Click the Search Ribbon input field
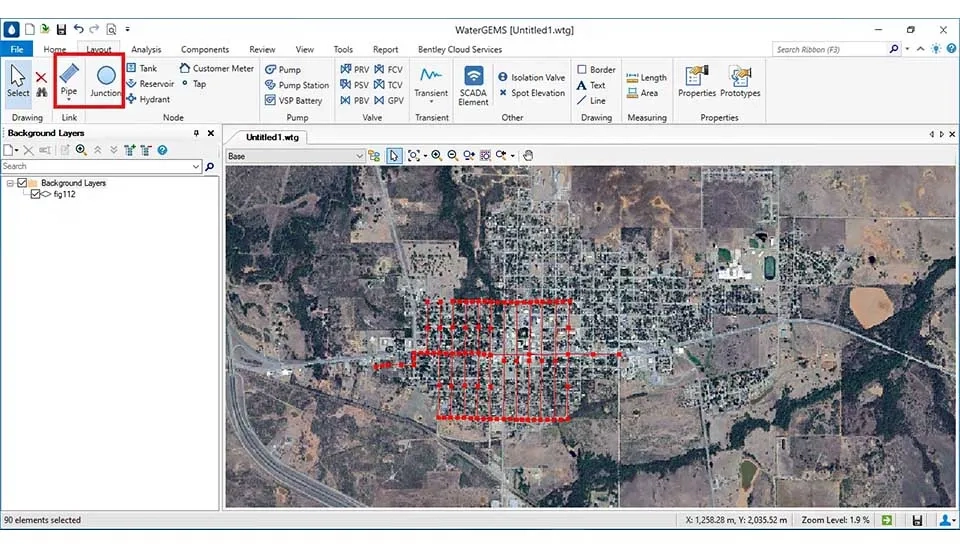The image size is (960, 548). pyautogui.click(x=830, y=49)
